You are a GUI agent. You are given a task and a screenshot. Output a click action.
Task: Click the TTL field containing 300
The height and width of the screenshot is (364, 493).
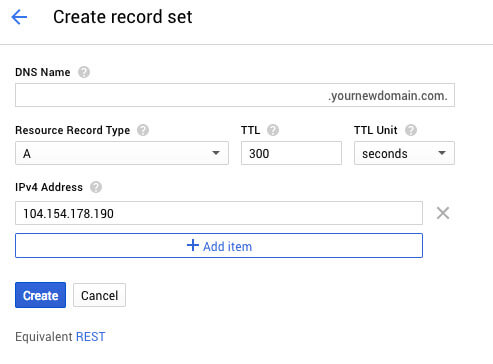click(291, 153)
